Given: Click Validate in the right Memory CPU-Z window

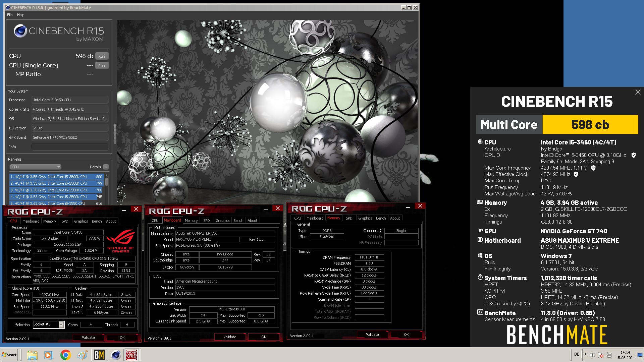Looking at the screenshot, I should click(372, 335).
